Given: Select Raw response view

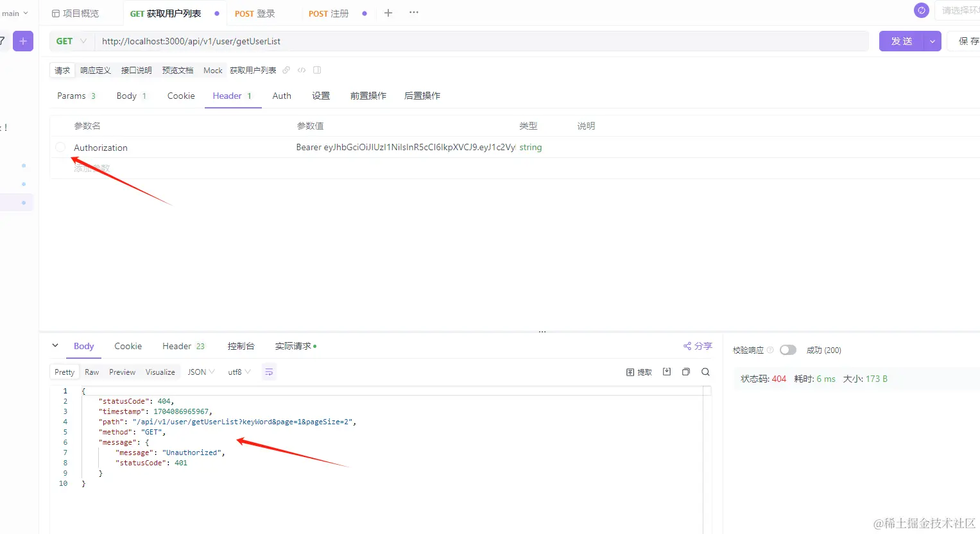Looking at the screenshot, I should 92,372.
